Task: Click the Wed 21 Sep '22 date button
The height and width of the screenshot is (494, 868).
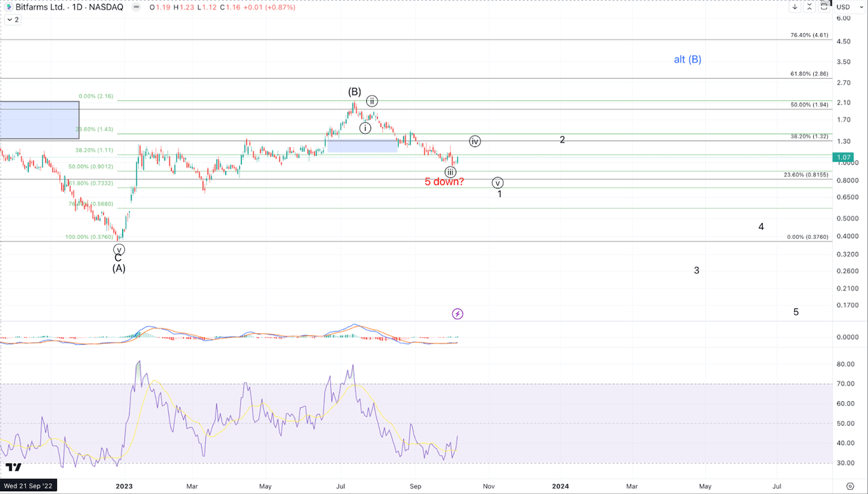Action: click(27, 486)
